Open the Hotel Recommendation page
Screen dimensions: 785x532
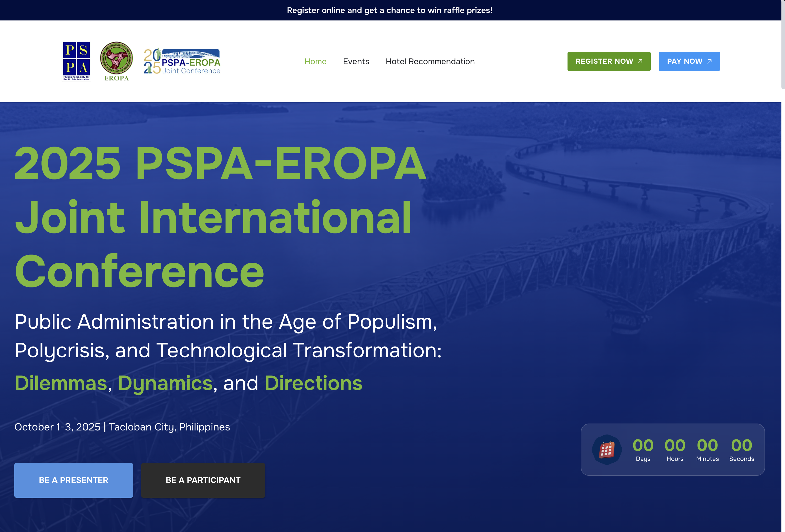430,61
